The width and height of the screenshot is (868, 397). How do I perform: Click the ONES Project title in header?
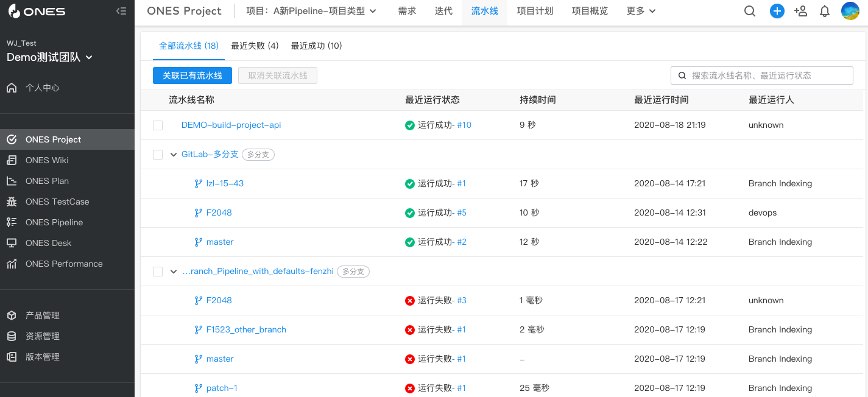pyautogui.click(x=184, y=11)
